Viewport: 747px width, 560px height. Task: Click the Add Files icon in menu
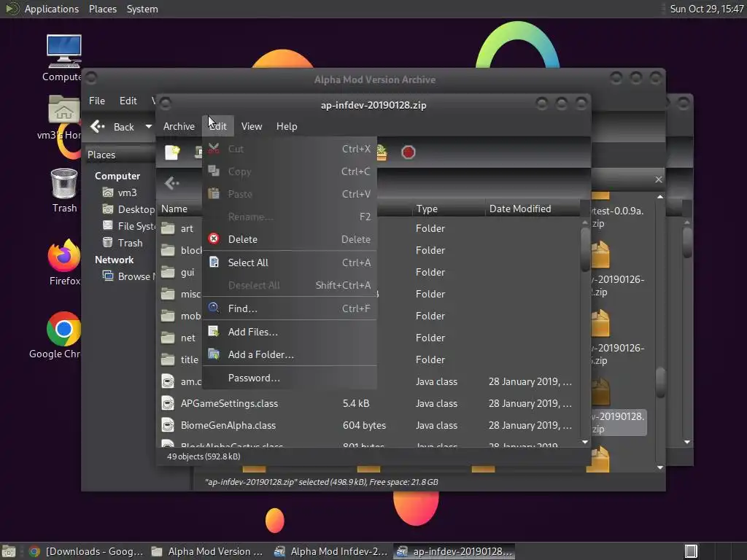coord(214,331)
